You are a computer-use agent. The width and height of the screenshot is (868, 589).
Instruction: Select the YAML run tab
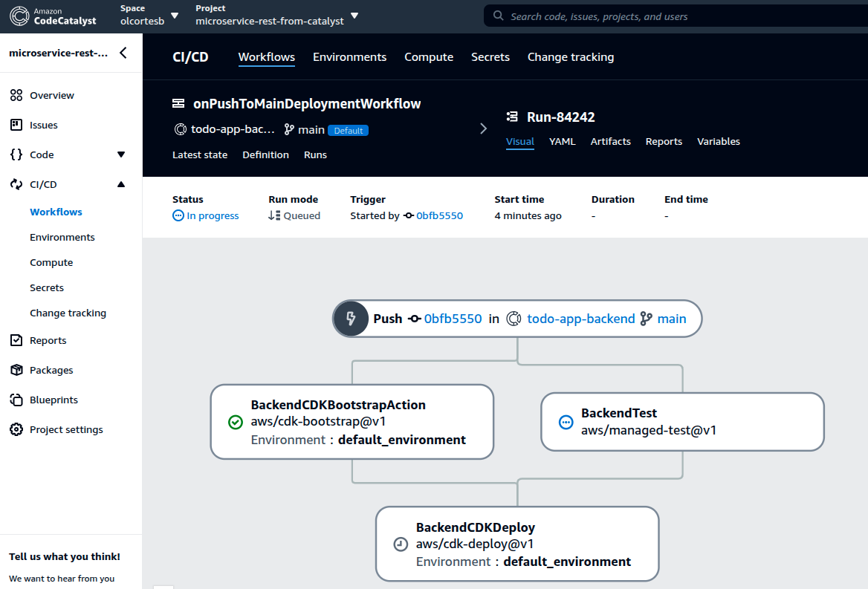(562, 142)
